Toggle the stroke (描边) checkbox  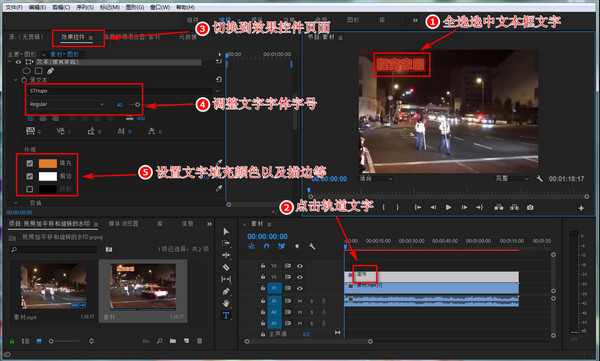pos(29,176)
